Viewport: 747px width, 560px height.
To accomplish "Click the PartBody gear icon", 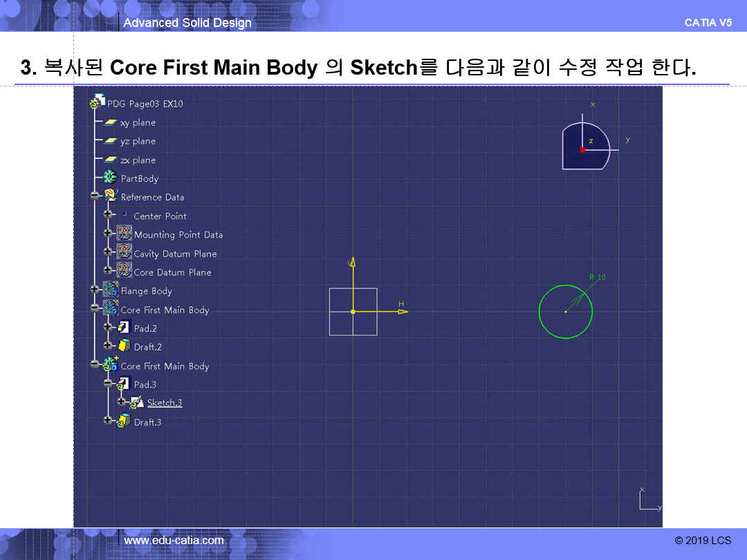I will (110, 178).
